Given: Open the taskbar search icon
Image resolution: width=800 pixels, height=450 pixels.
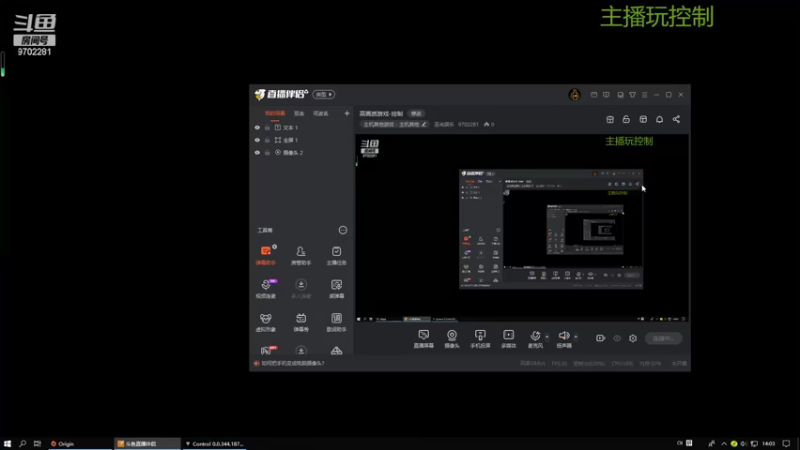Looking at the screenshot, I should coord(22,444).
